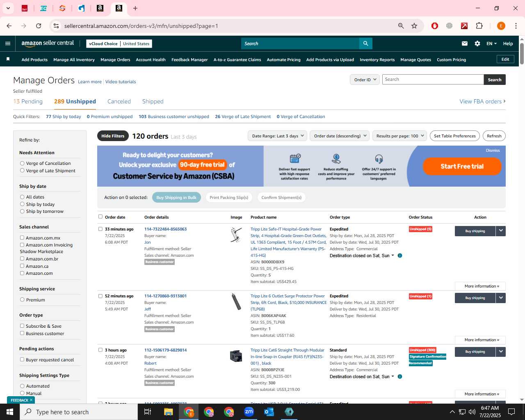Viewport: 525px width, 420px height.
Task: Close the Feedback tab with X
Action: point(31,400)
